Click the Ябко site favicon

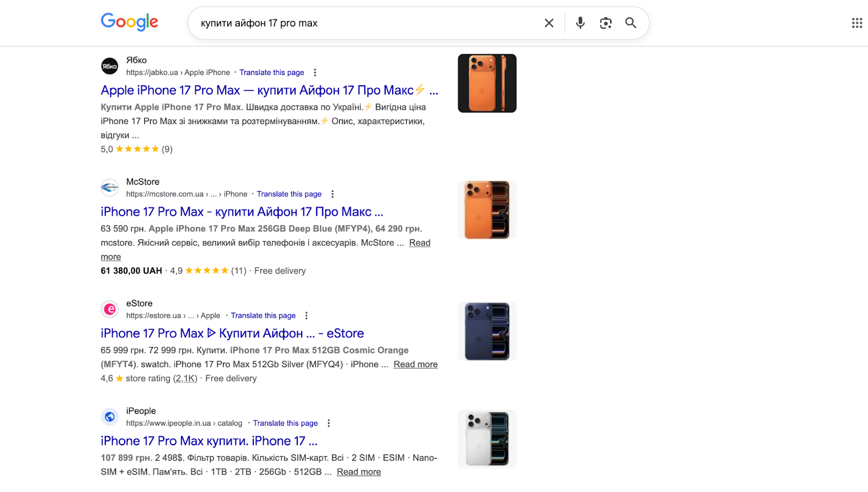coord(110,66)
